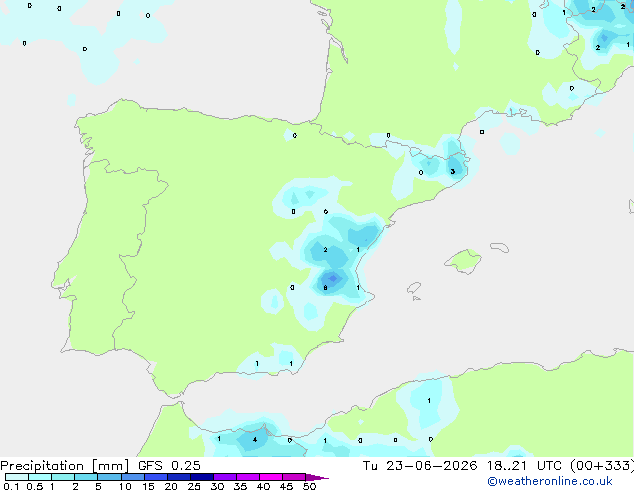
Task: Click the "40" legend scale label
Action: pos(263,486)
